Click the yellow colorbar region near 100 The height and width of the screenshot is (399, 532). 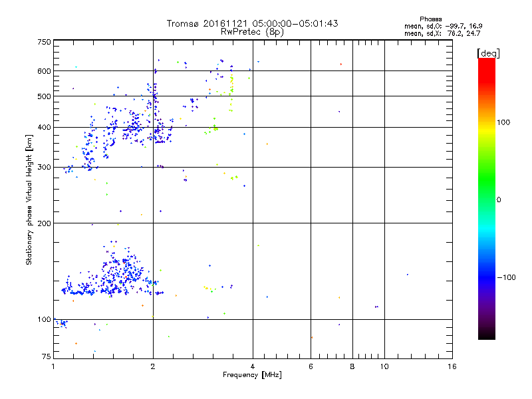487,129
